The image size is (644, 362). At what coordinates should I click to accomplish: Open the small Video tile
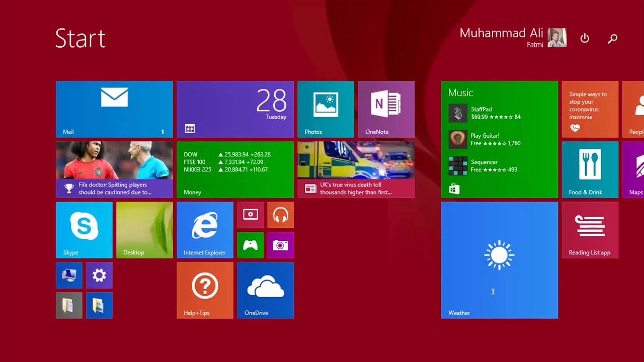coord(250,215)
